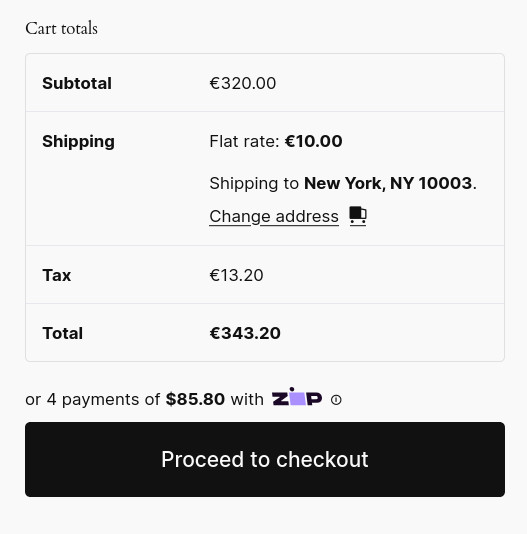Click the word 'with' before Zip logo
This screenshot has width=527, height=534.
point(247,399)
